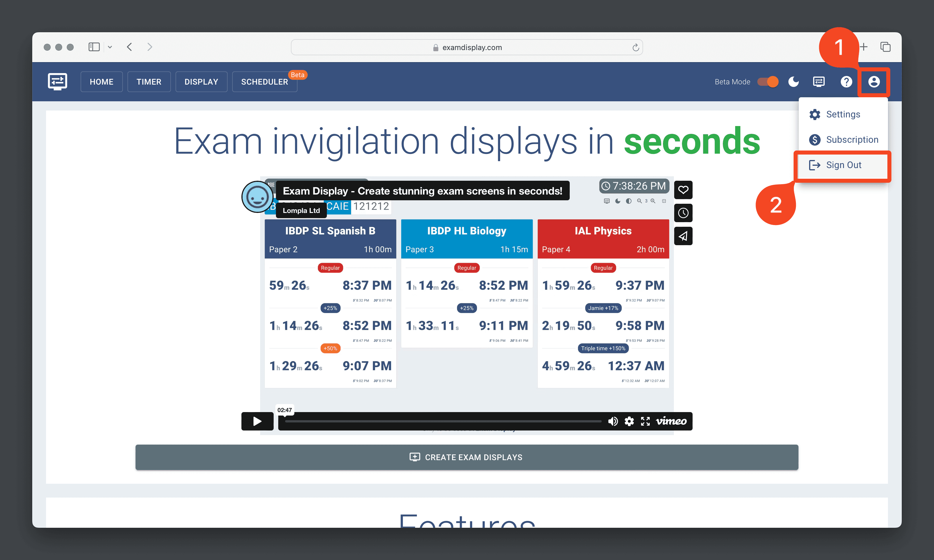Click the CREATE EXAM DISPLAYS button
This screenshot has height=560, width=934.
click(x=467, y=457)
